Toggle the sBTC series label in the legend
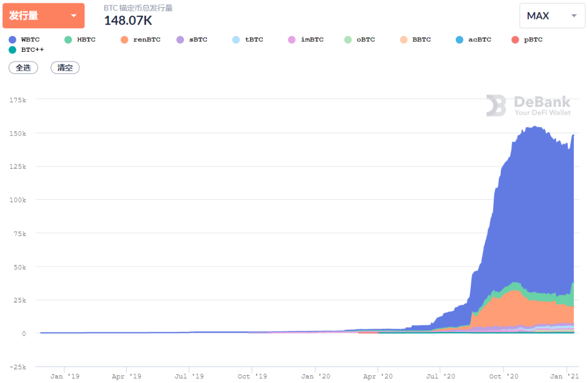This screenshot has width=588, height=383. tap(198, 40)
